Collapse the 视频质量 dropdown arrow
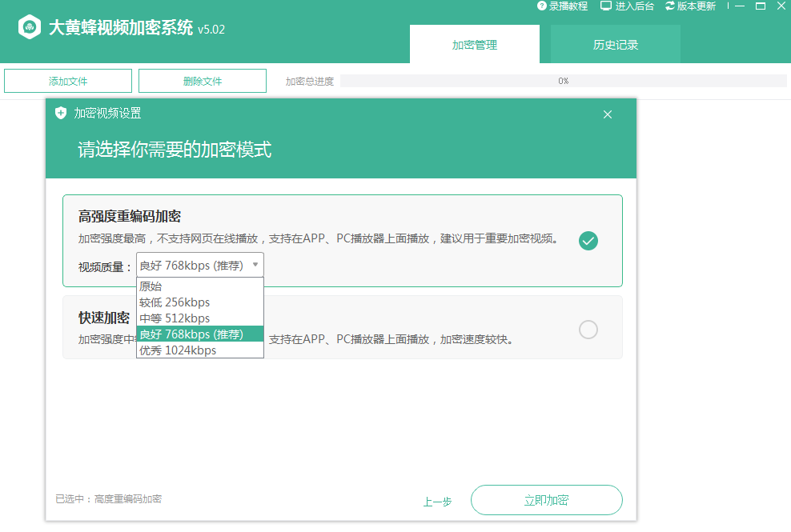 255,265
